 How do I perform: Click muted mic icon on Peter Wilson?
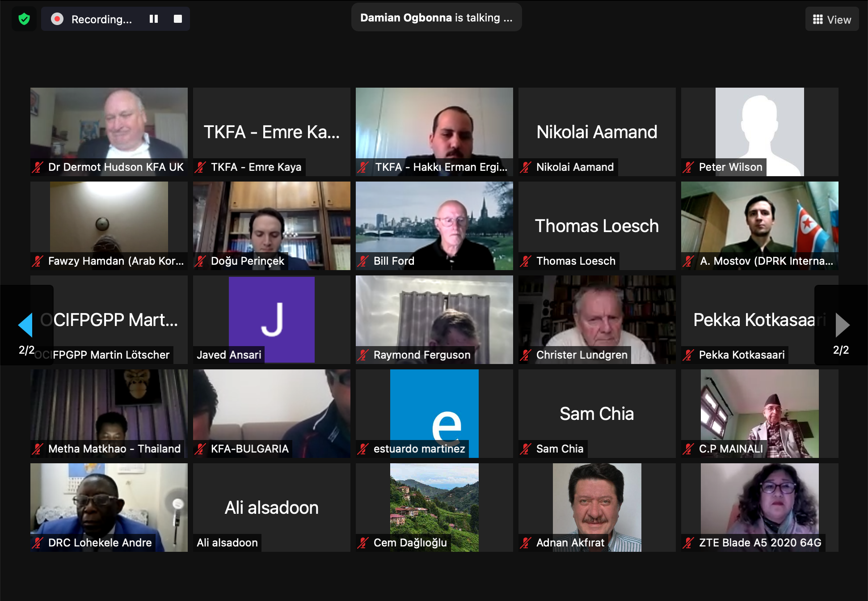click(689, 167)
